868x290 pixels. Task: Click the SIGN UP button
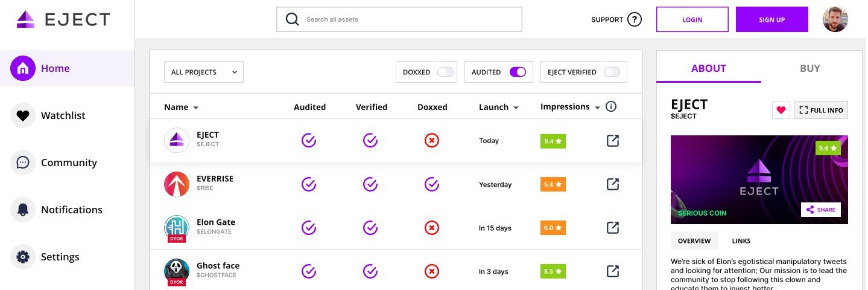[772, 19]
